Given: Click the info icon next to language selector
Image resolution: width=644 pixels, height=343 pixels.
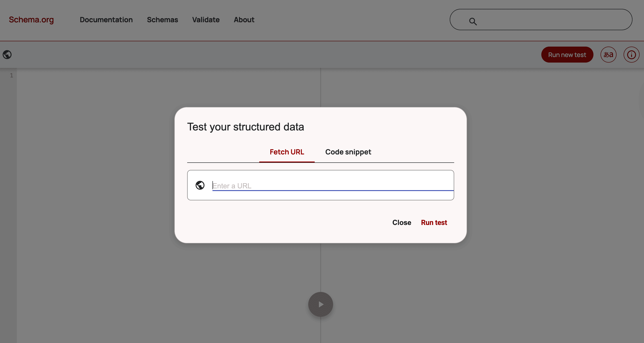Looking at the screenshot, I should click(x=632, y=55).
